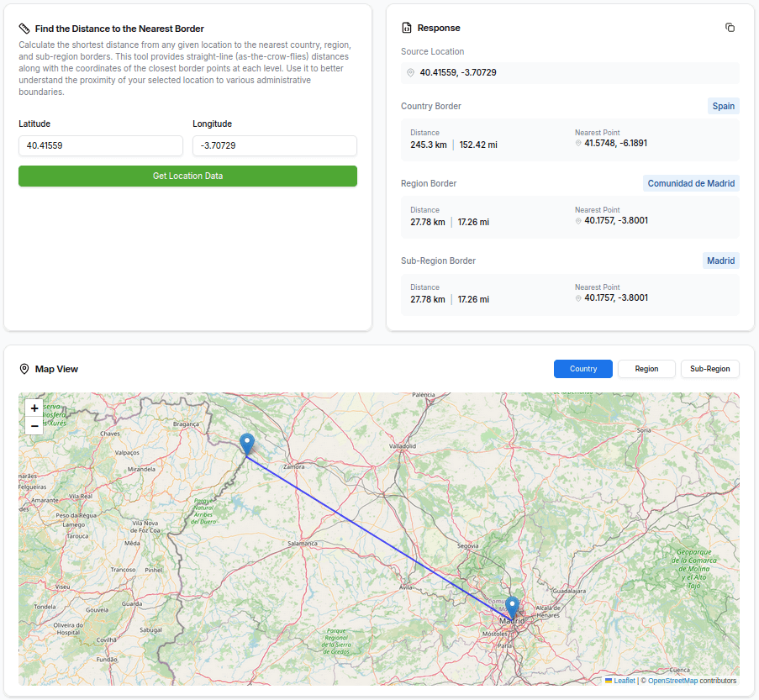Click the Madrid sub-region badge

721,261
